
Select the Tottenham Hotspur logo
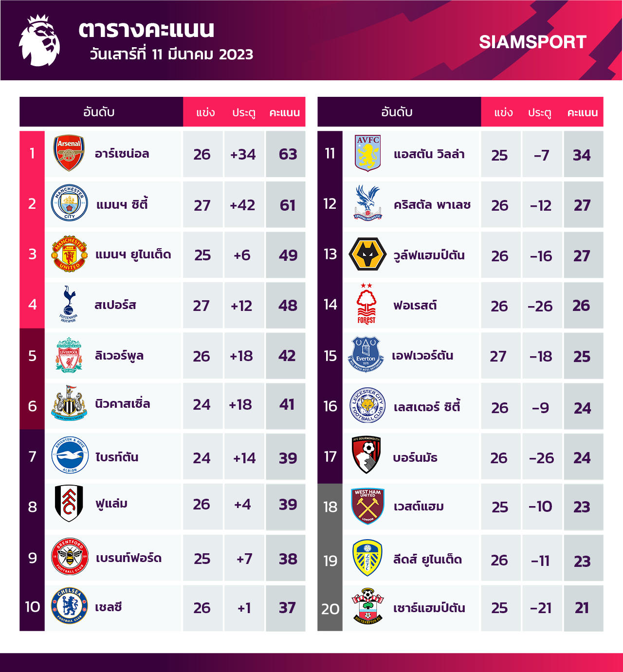69,305
